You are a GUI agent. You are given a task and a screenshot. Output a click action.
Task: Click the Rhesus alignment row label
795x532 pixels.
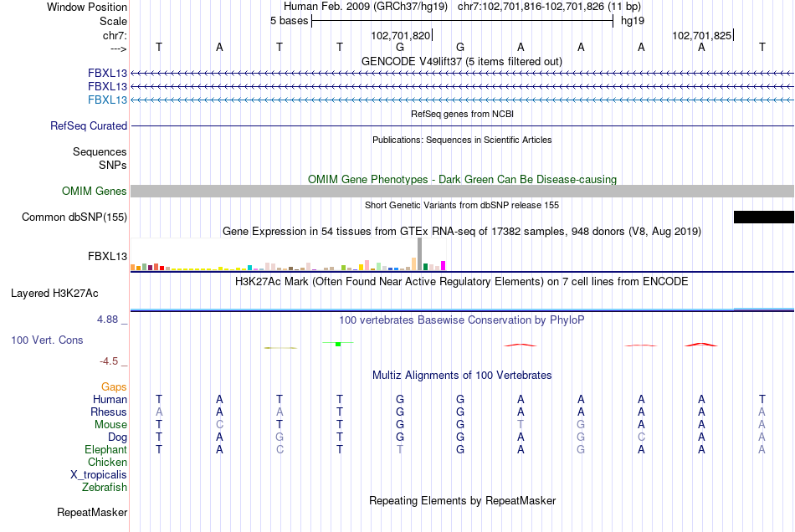point(109,412)
